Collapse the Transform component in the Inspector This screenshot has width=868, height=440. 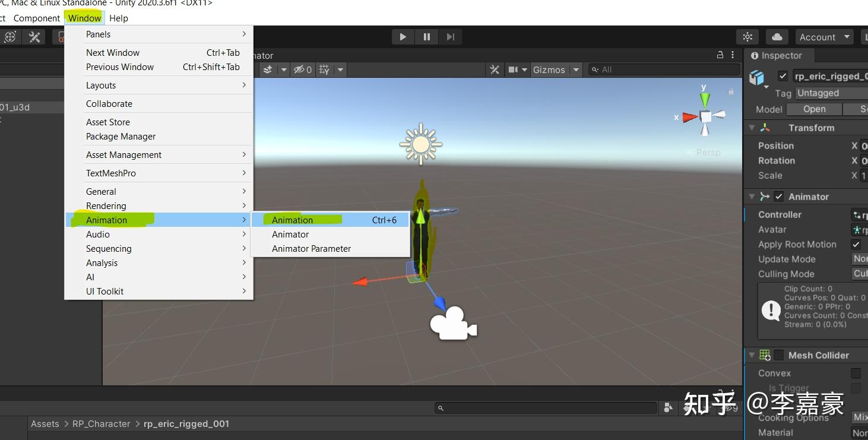click(x=752, y=127)
